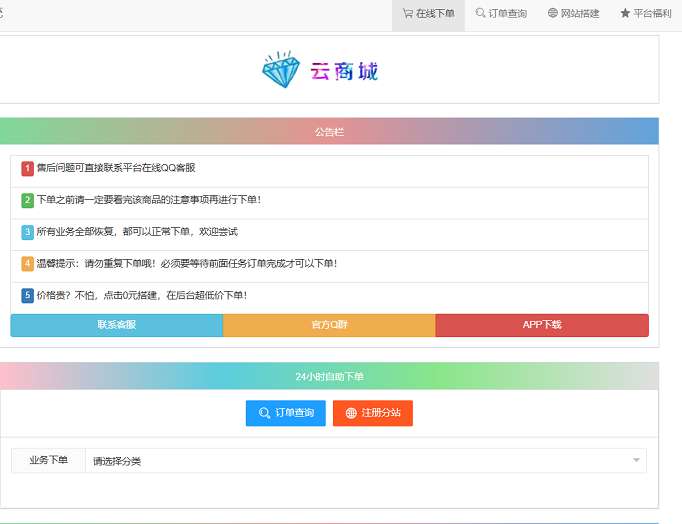Screen dimensions: 682x524
Task: Click the 24小时自助下单 panel header
Action: [x=329, y=376]
